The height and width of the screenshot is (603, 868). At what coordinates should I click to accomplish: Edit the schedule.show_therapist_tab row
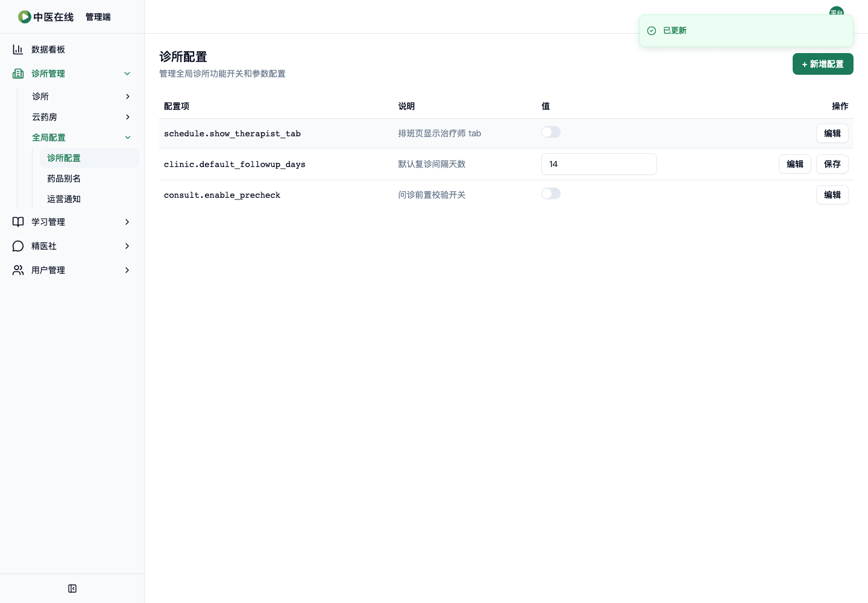[x=832, y=133]
